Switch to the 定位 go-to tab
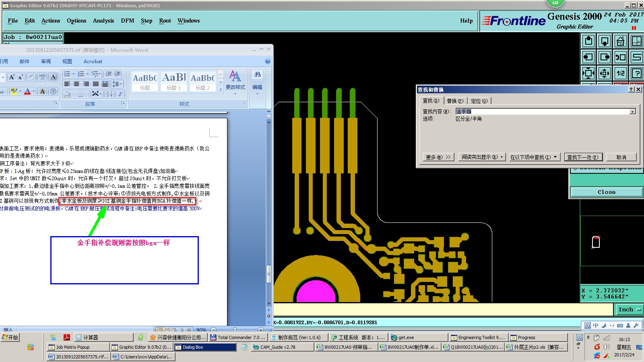The image size is (644, 362). pos(479,101)
